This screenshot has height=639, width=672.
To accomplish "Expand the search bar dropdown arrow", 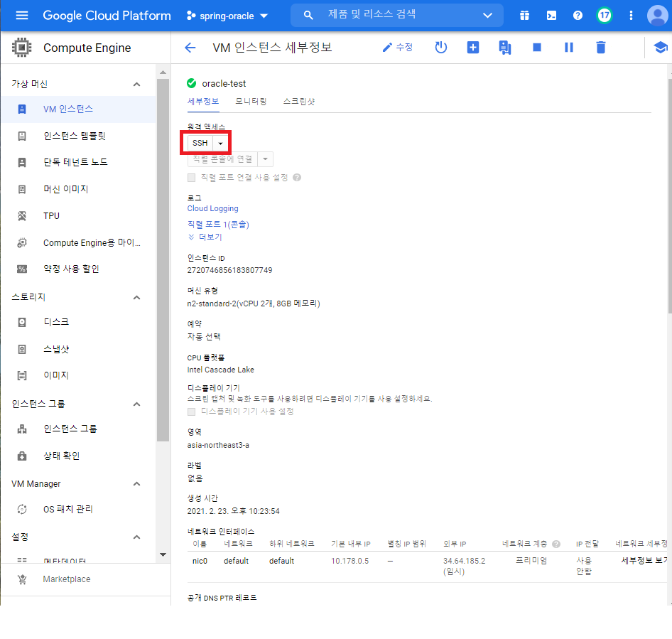I will [487, 16].
